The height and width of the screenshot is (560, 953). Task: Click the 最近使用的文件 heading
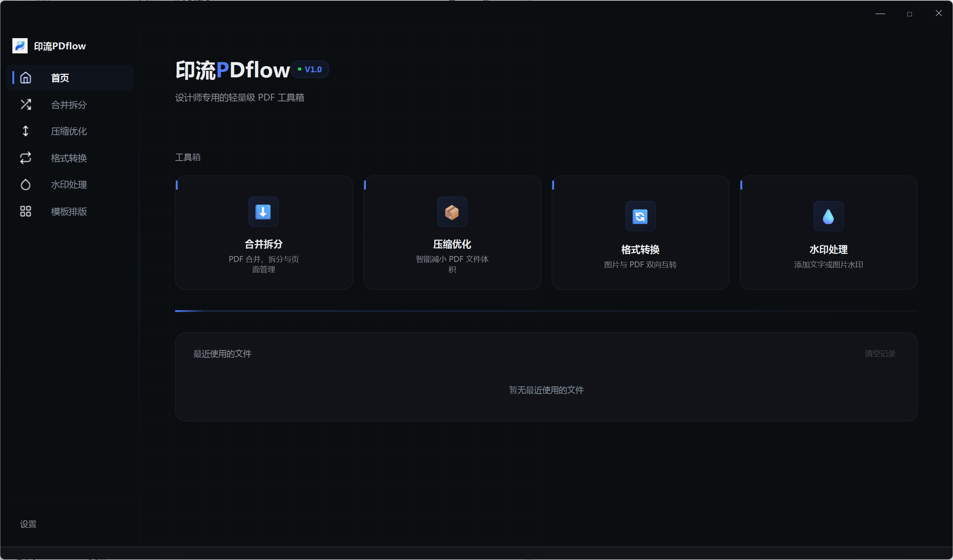pos(222,354)
